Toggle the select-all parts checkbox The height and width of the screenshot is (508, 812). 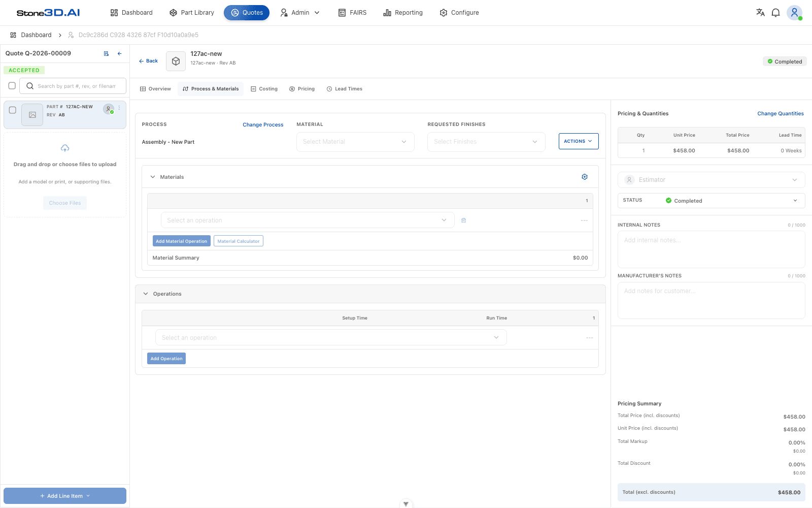tap(12, 86)
